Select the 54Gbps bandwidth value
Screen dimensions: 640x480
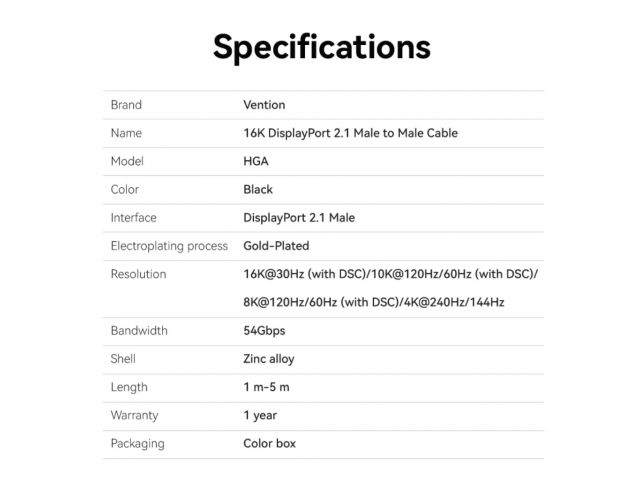pyautogui.click(x=264, y=331)
